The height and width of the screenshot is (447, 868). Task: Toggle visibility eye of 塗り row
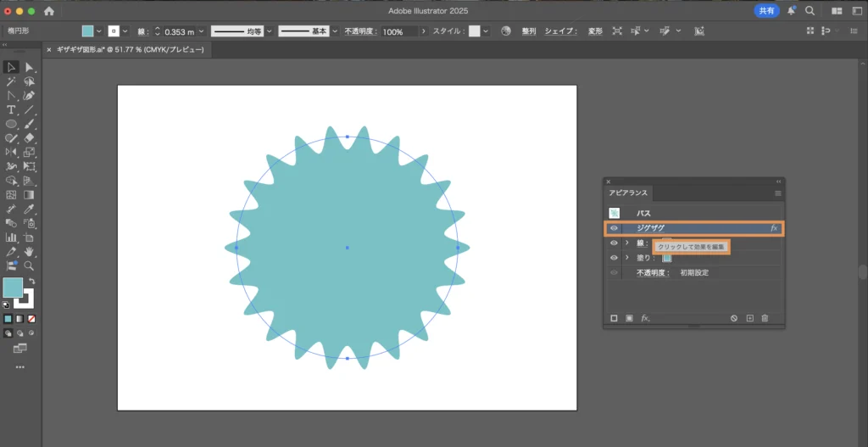pos(614,258)
